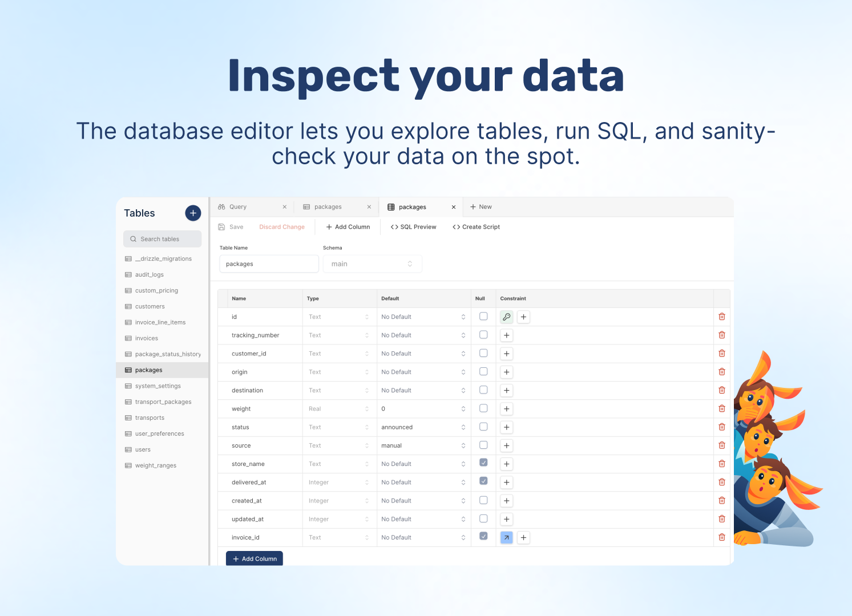Delete the delivered_at column via trash icon
Image resolution: width=852 pixels, height=616 pixels.
click(722, 482)
